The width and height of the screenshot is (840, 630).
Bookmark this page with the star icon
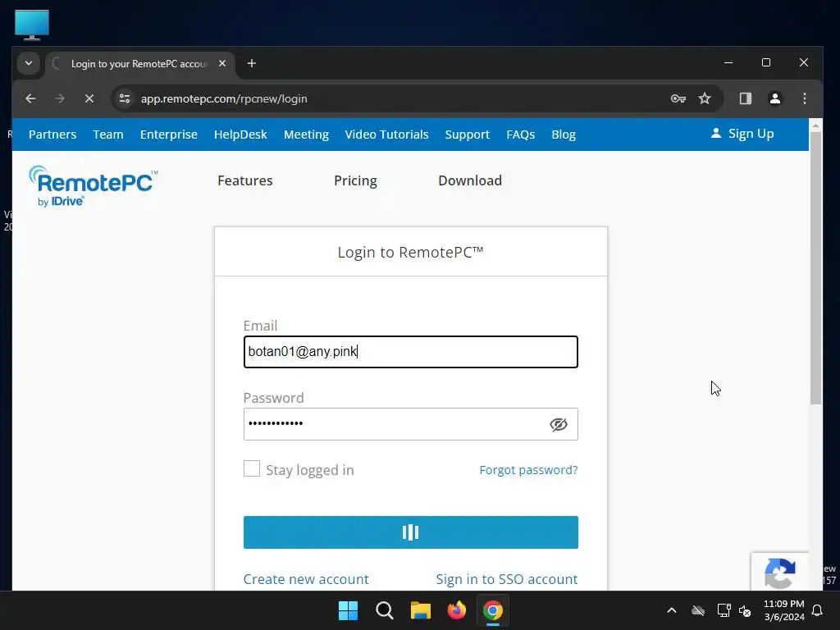705,98
